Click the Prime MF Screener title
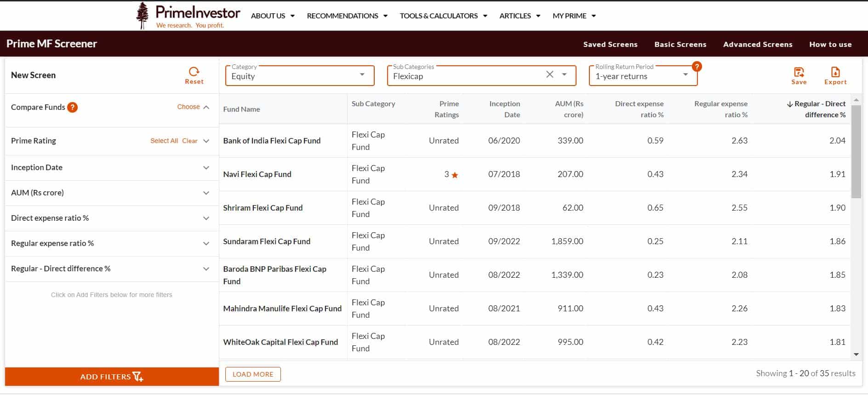 coord(51,44)
